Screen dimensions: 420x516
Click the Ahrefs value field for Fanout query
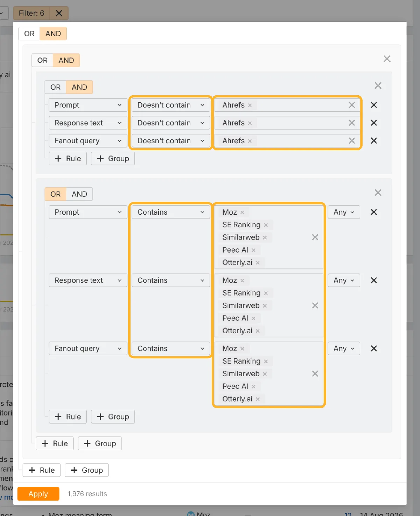tap(287, 141)
